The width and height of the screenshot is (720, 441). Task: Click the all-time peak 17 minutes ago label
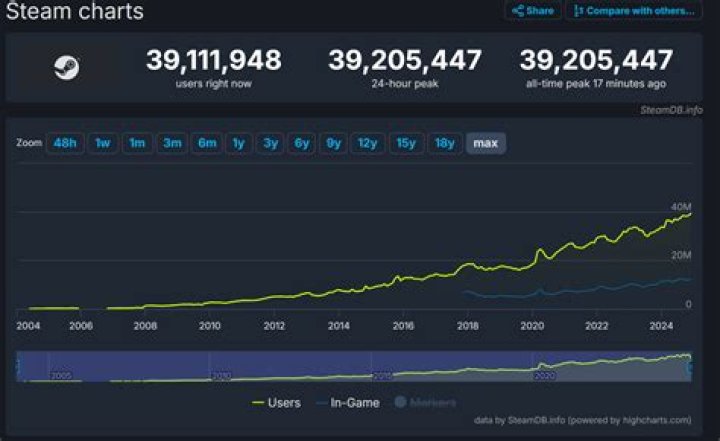tap(596, 84)
